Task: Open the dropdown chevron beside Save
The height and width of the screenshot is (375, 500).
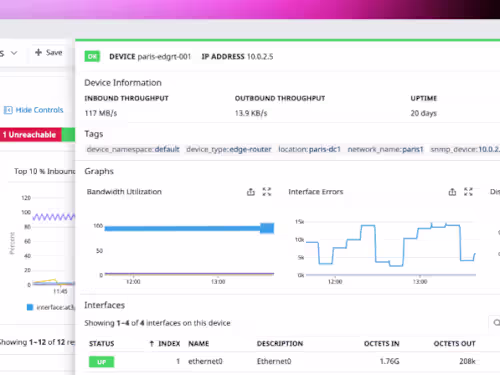Action: click(x=14, y=53)
